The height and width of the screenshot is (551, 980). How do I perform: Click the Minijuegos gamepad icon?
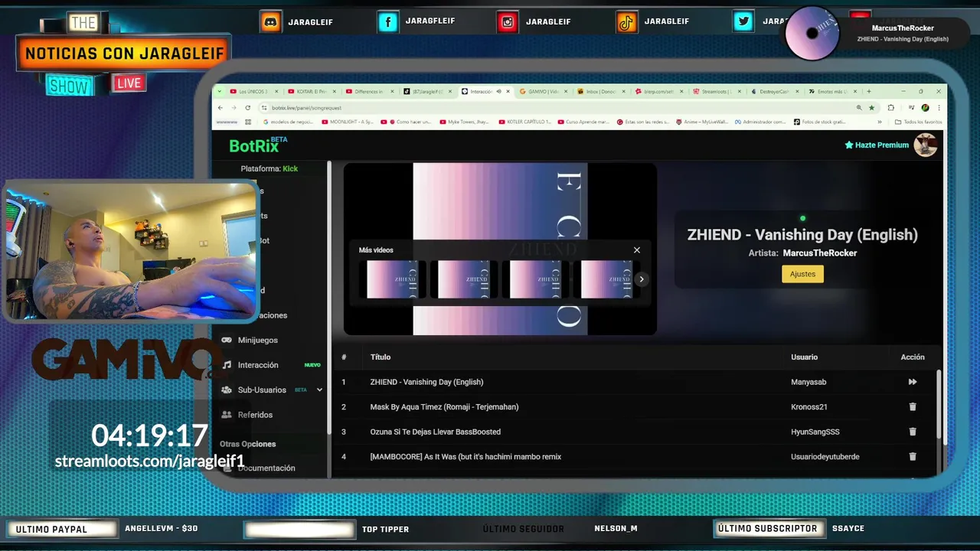tap(227, 340)
